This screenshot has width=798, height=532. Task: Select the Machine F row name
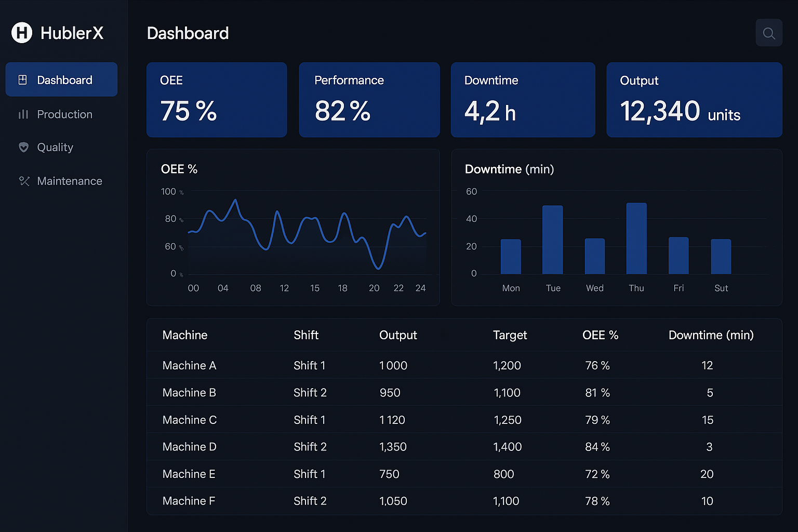[x=189, y=501]
